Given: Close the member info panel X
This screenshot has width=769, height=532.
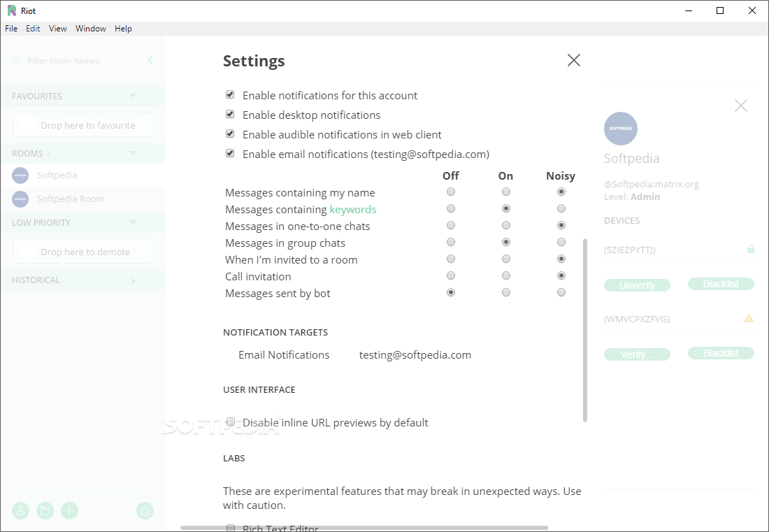Looking at the screenshot, I should [741, 106].
